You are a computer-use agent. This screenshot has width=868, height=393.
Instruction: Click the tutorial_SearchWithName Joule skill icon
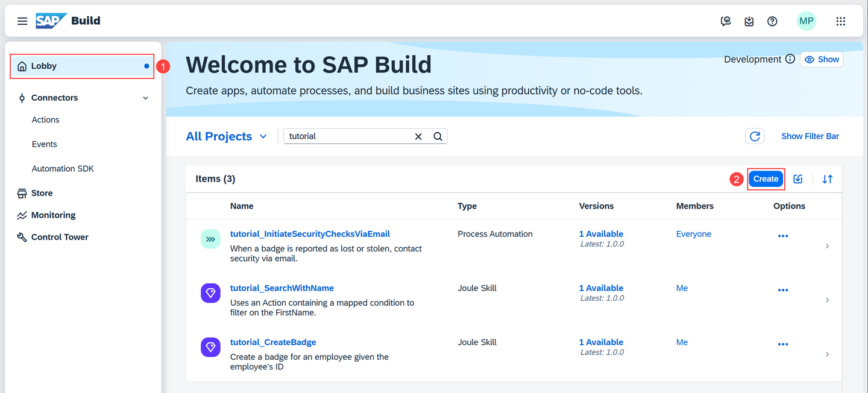[x=210, y=294]
